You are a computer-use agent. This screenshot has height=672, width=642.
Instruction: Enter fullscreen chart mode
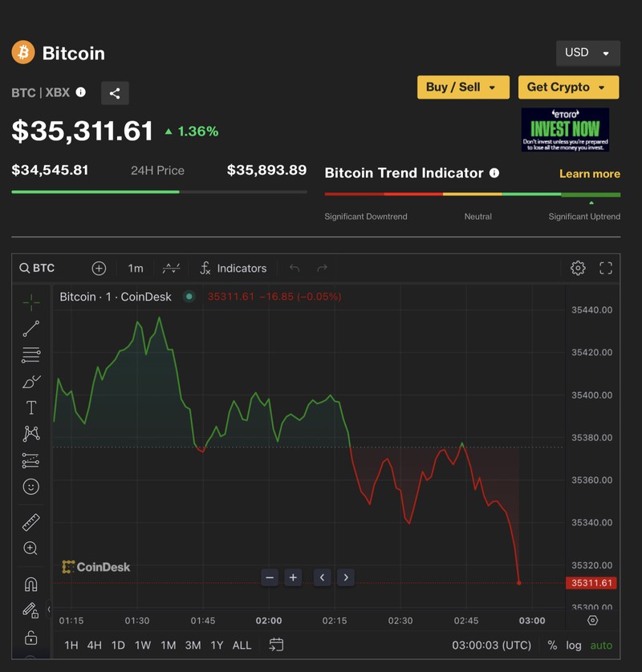pyautogui.click(x=606, y=268)
